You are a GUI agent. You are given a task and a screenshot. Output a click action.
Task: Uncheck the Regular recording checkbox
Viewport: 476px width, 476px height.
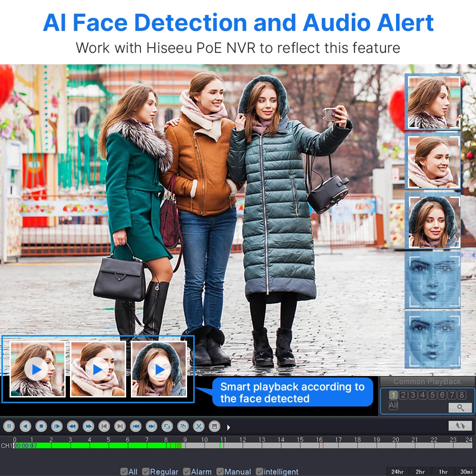pos(146,472)
